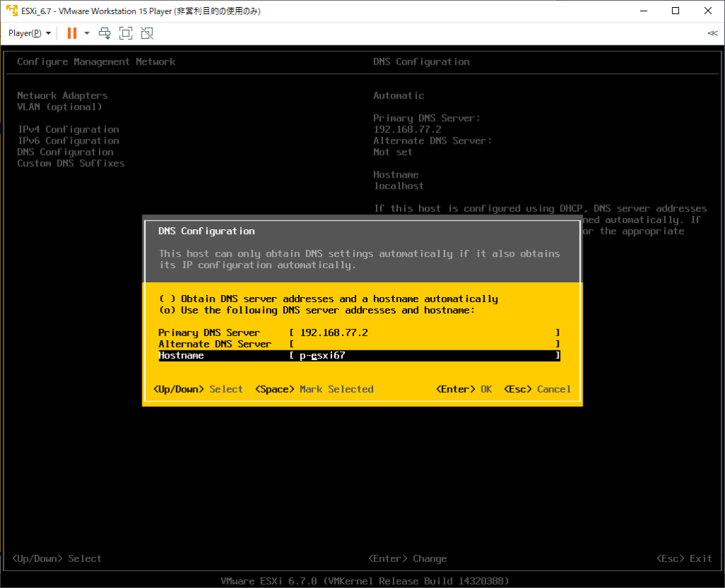The image size is (725, 588).
Task: Minimize the VMware Player window
Action: (x=644, y=11)
